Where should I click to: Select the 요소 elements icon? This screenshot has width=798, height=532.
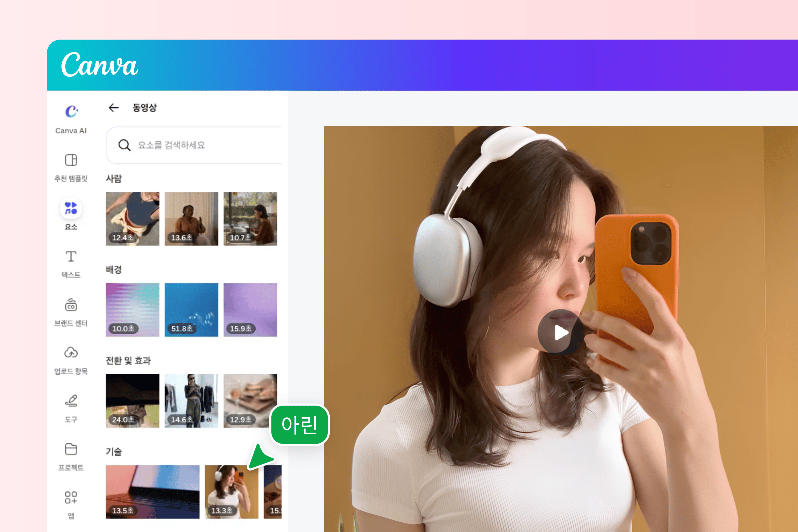point(71,208)
